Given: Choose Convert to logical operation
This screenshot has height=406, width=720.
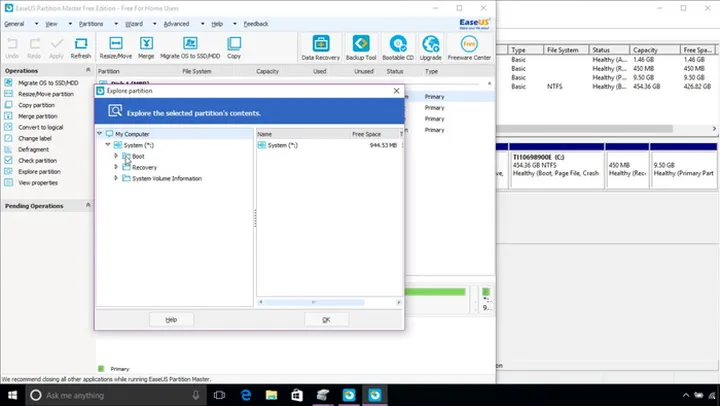Looking at the screenshot, I should [40, 127].
